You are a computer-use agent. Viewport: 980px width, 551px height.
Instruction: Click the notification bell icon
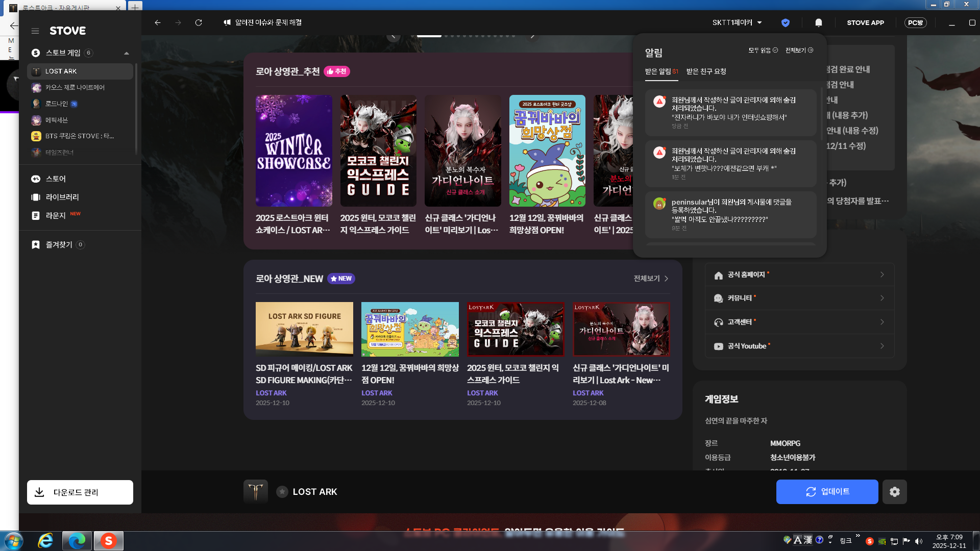point(818,22)
